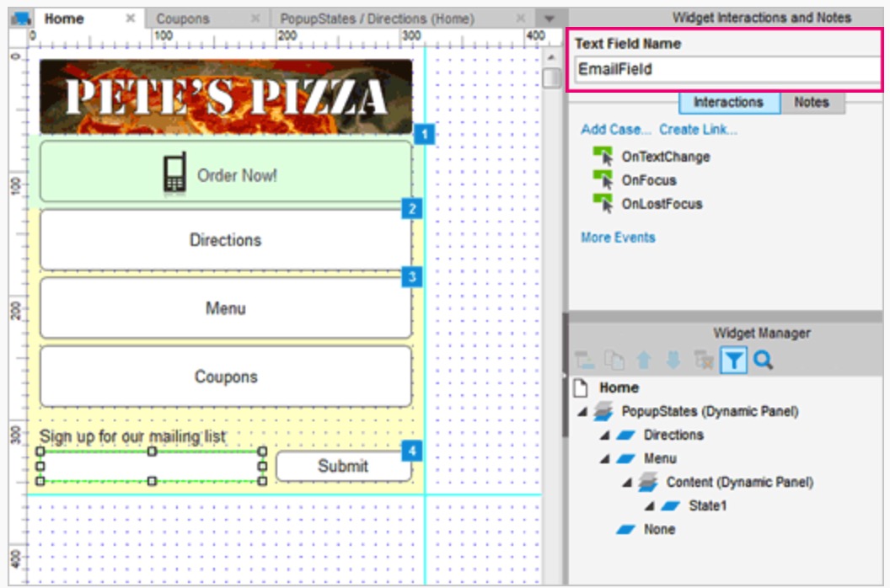Click the page icon left of the Home tab
The image size is (890, 588).
tap(21, 19)
